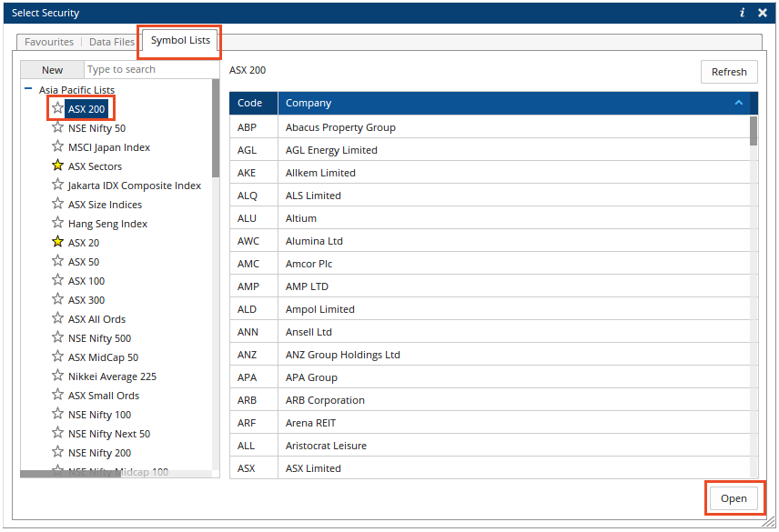Select Ampol Limited row

tap(490, 309)
